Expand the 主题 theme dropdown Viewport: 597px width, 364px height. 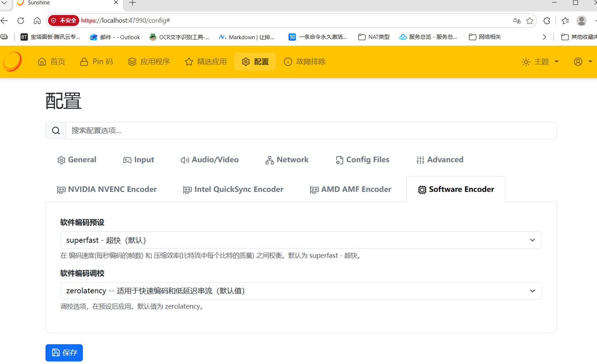tap(540, 62)
